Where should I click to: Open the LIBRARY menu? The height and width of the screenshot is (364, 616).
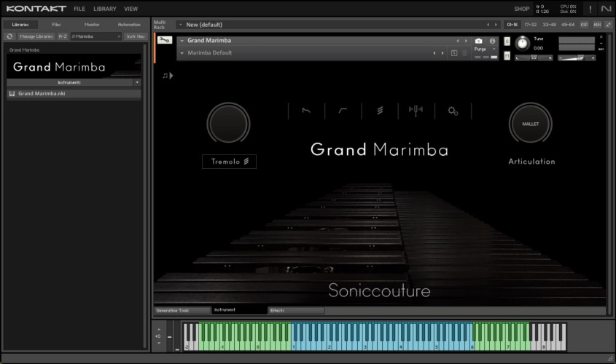[104, 9]
